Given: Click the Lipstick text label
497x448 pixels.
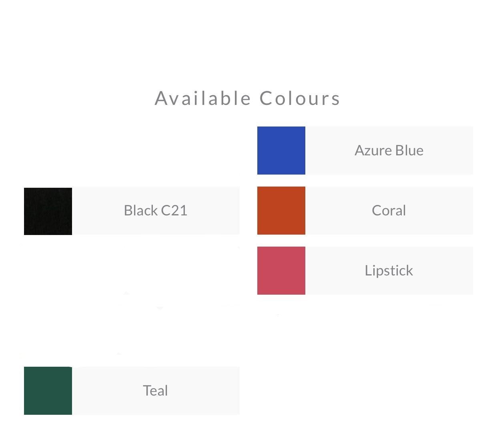Looking at the screenshot, I should (389, 271).
